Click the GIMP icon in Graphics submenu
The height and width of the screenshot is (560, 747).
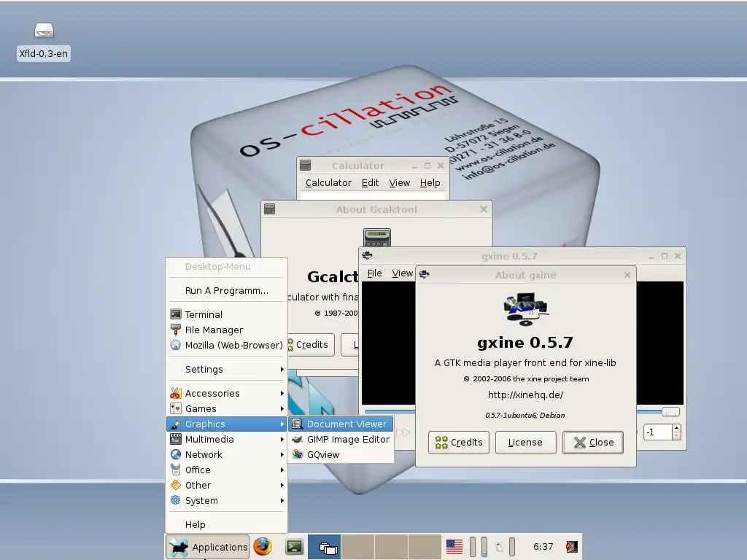click(x=298, y=439)
